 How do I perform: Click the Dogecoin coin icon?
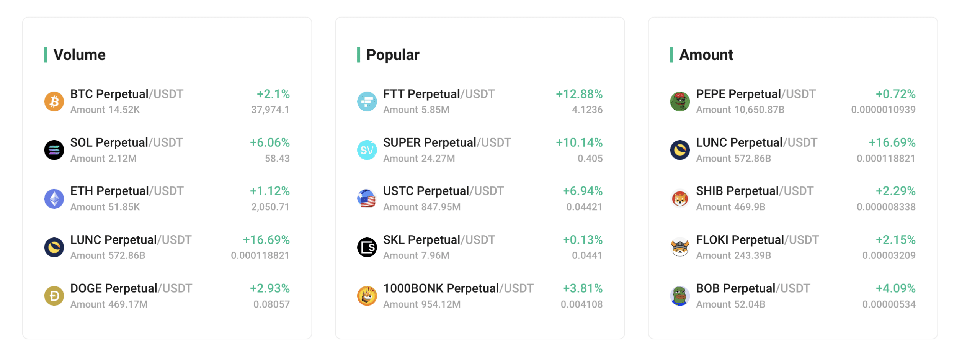click(x=54, y=296)
